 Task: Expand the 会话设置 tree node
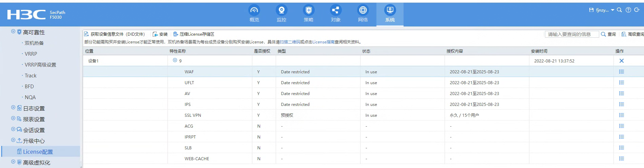click(13, 129)
